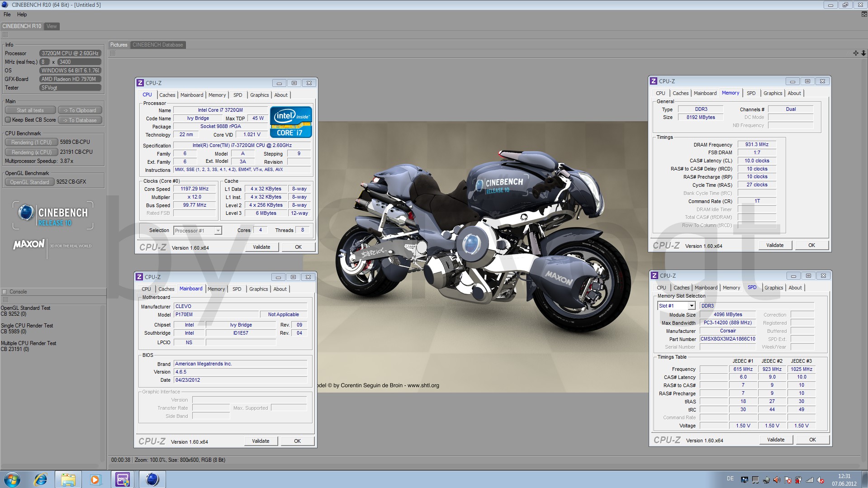This screenshot has height=488, width=868.
Task: Click the MHz real freq 3400 field
Action: (x=79, y=62)
